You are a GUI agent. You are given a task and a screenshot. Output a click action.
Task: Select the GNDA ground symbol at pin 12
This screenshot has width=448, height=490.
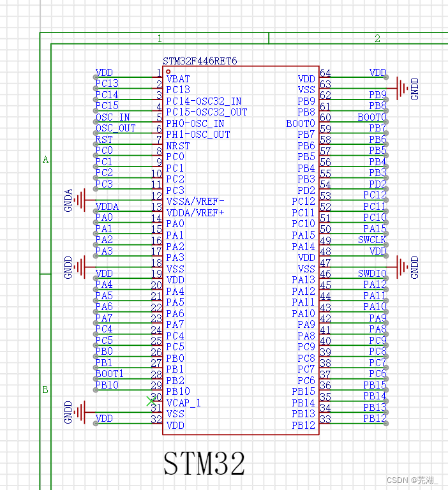[79, 200]
